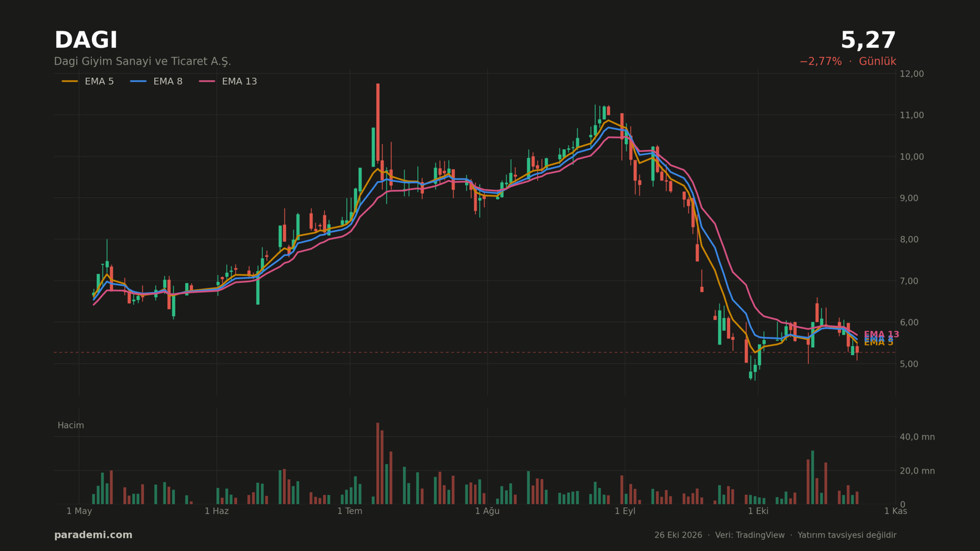Select the "EMA 5" text in the legend
This screenshot has width=980, height=551.
pos(99,81)
